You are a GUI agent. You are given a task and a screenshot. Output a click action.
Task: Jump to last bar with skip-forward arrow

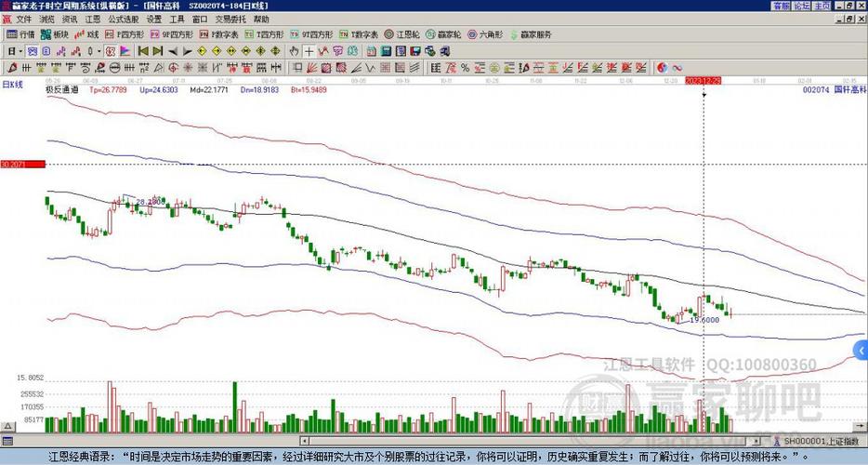click(158, 51)
